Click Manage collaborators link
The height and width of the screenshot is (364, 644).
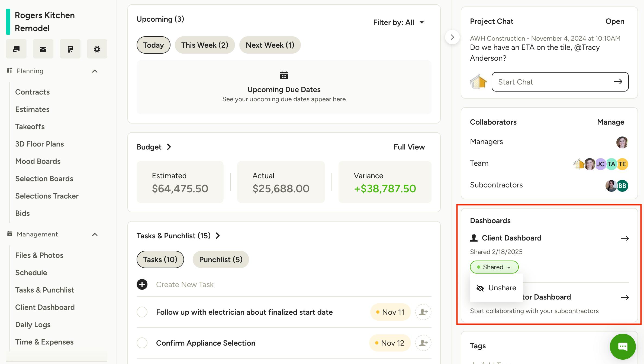[x=610, y=122]
